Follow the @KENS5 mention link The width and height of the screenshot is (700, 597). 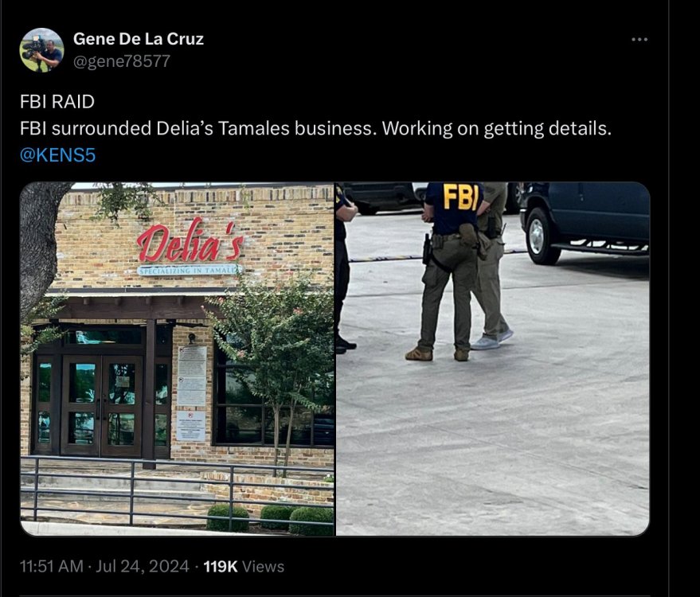(x=57, y=155)
